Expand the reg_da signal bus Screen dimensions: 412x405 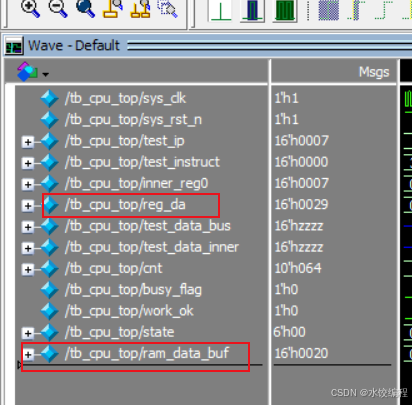28,206
